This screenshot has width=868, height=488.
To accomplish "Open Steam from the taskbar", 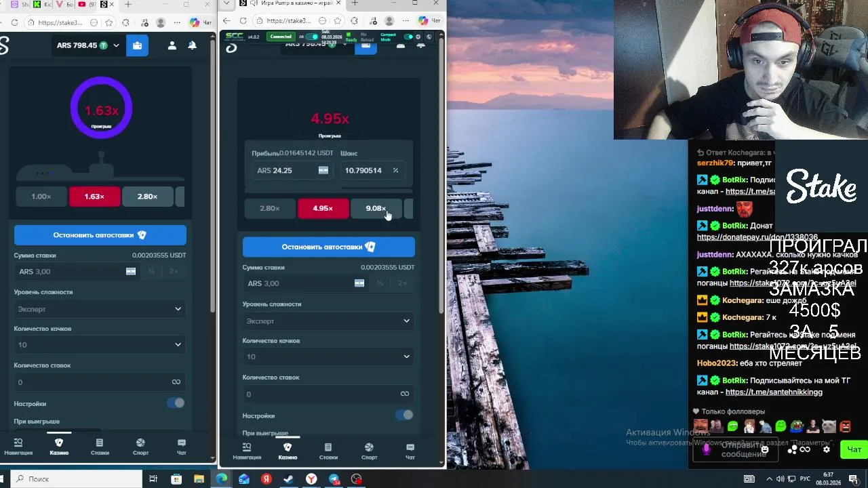I will coord(289,479).
